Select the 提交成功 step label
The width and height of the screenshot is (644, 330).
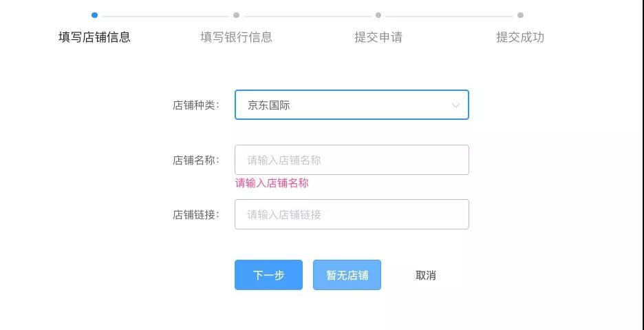[x=520, y=37]
